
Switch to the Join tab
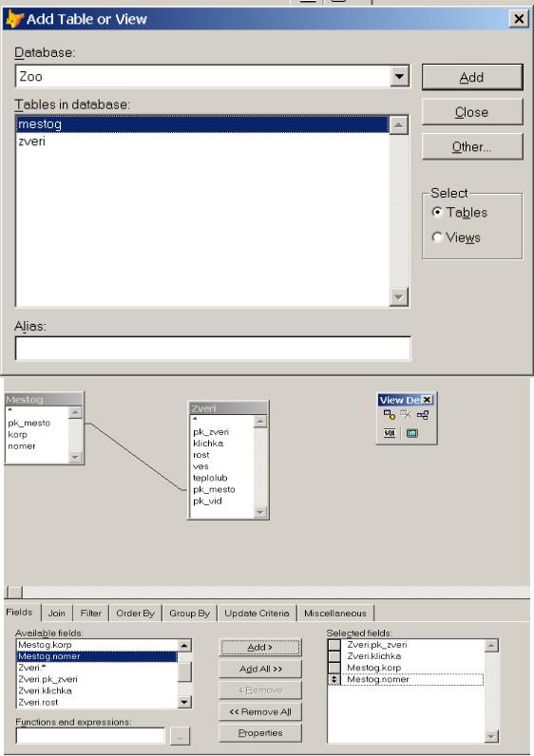(56, 614)
